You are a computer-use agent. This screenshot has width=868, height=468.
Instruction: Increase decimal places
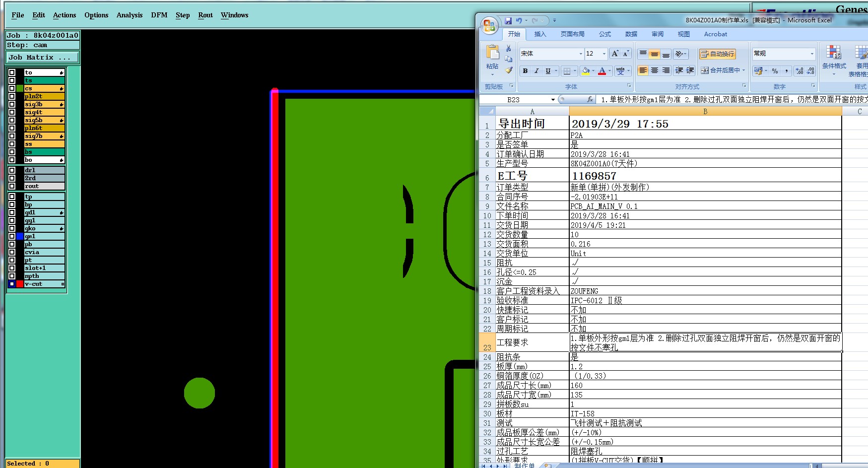(x=800, y=71)
